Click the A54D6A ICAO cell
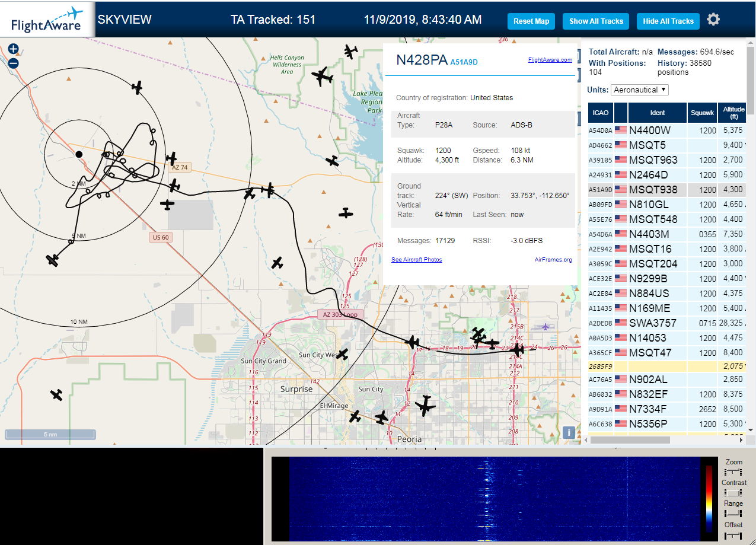The image size is (756, 545). click(x=600, y=234)
